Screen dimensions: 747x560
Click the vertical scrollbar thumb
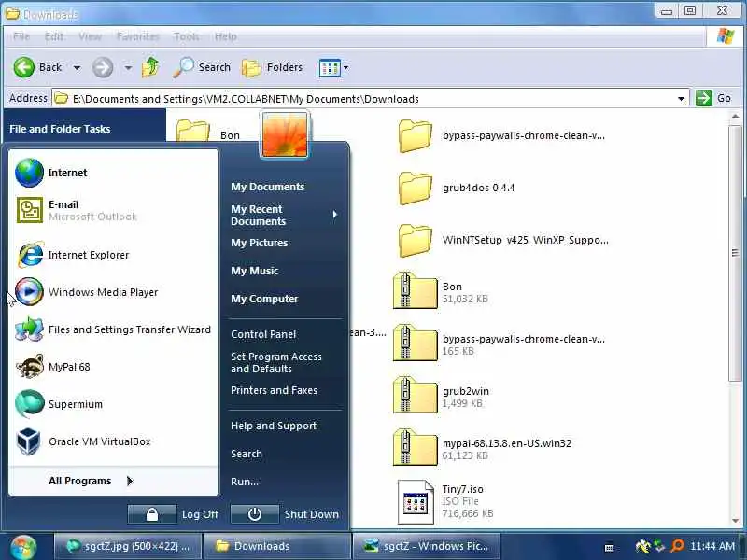point(735,253)
